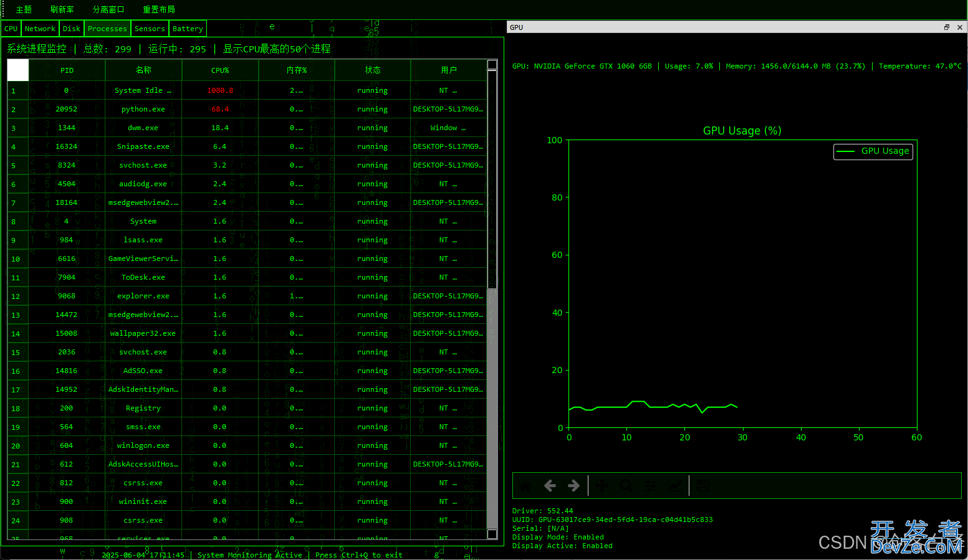Go forward to next chart view arrow
The width and height of the screenshot is (968, 560).
tap(573, 486)
